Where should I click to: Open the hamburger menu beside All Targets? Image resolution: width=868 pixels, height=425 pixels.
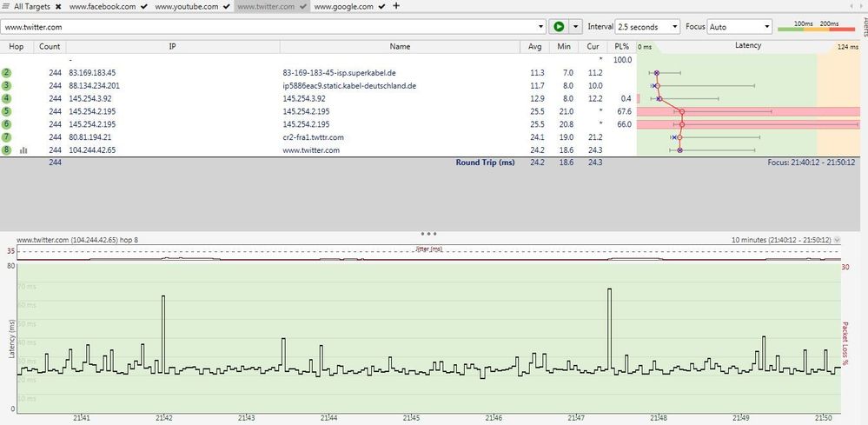pyautogui.click(x=6, y=7)
